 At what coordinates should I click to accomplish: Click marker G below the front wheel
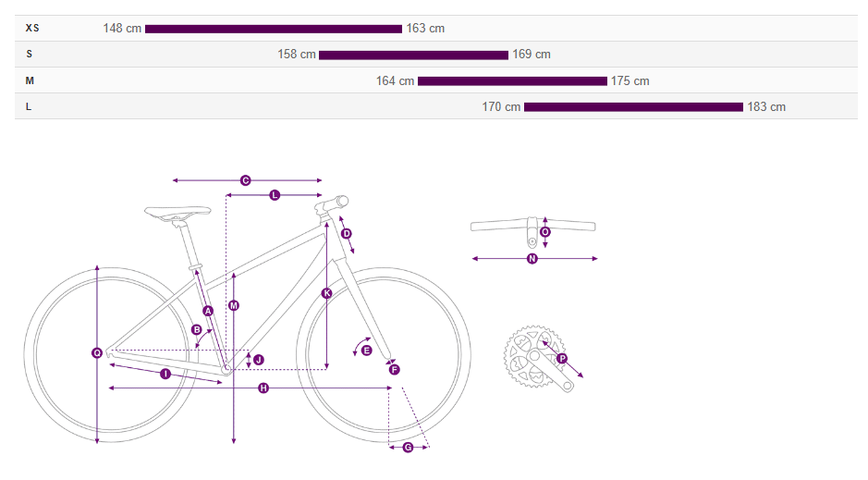click(408, 448)
